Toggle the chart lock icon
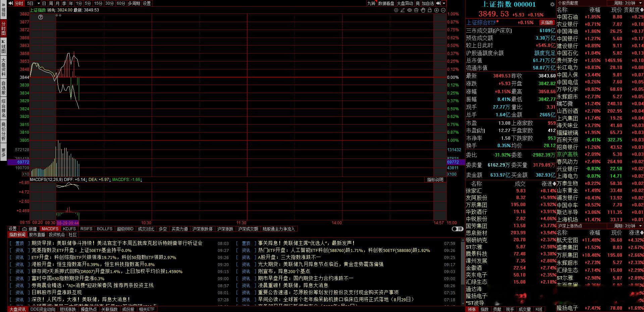644x312 pixels. pos(430,10)
